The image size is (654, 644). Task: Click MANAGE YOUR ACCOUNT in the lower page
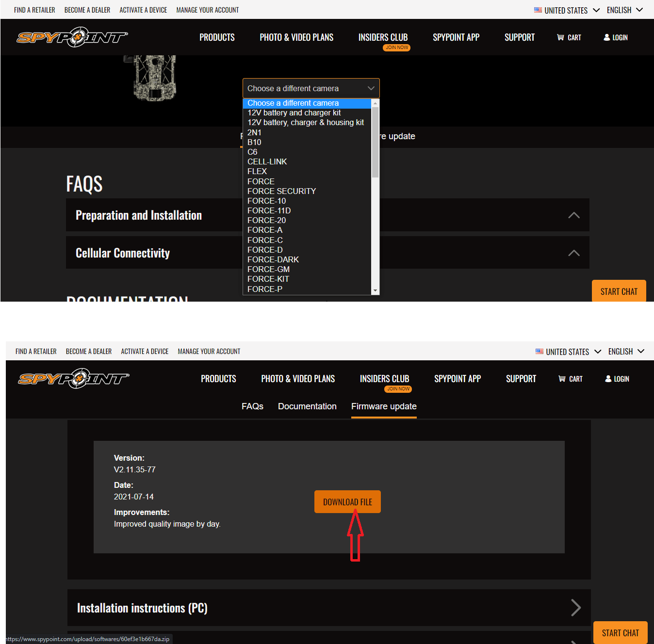209,352
